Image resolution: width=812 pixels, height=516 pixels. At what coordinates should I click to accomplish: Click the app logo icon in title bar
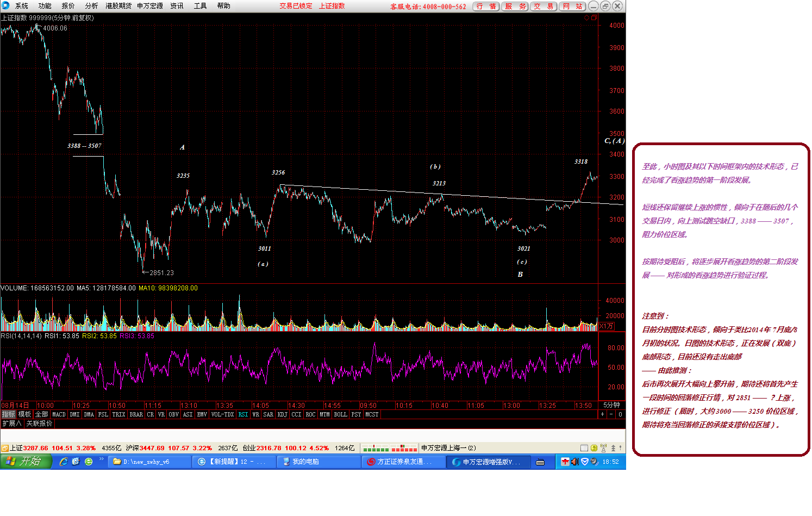pyautogui.click(x=5, y=5)
